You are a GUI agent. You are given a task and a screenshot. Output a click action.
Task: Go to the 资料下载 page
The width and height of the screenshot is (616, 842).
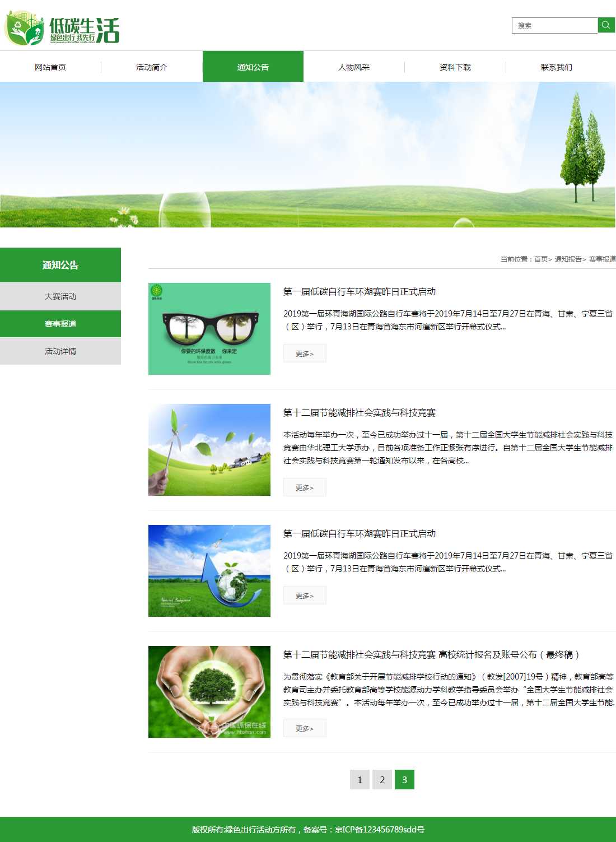click(x=455, y=67)
